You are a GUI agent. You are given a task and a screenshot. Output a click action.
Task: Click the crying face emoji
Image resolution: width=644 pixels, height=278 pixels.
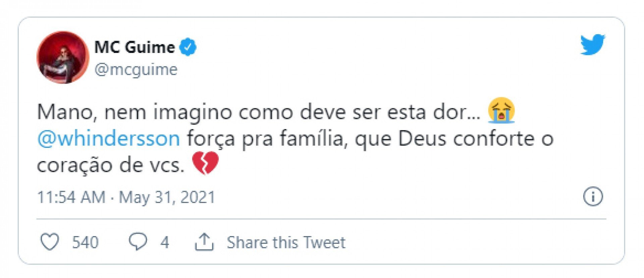click(501, 111)
